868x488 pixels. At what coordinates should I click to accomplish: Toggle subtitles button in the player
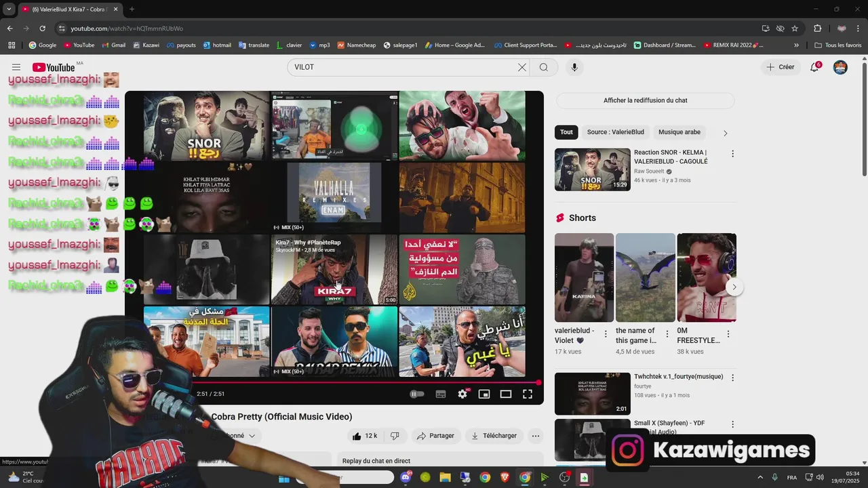(441, 394)
